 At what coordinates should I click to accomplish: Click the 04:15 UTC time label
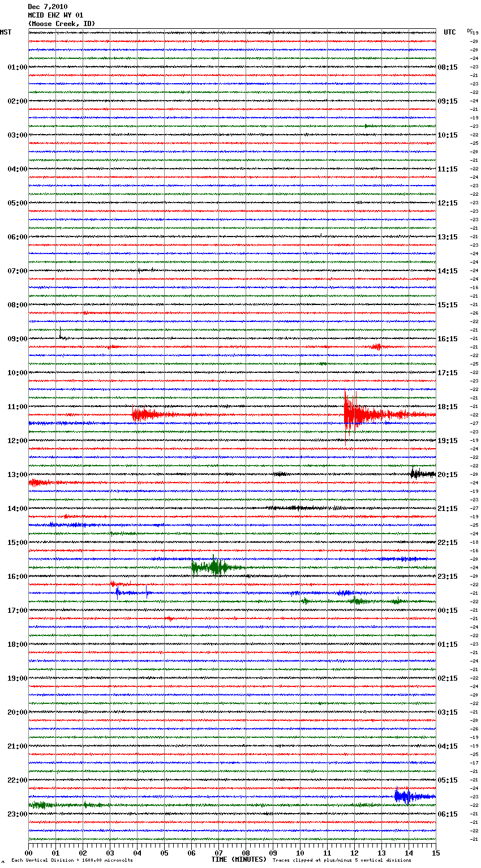click(x=448, y=746)
